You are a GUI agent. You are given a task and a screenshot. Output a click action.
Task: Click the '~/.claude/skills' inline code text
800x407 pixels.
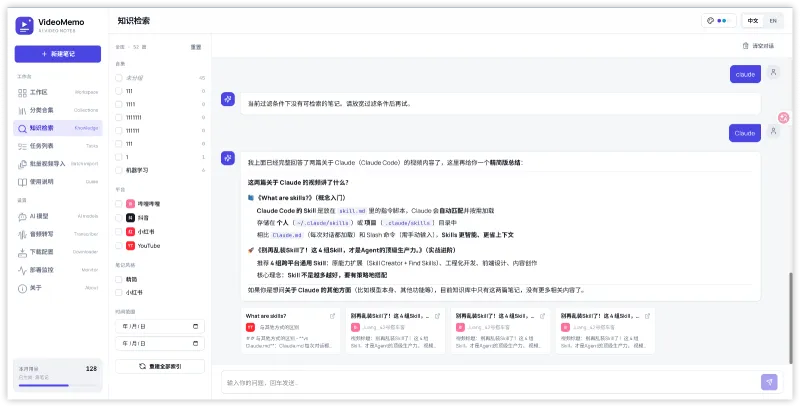323,223
